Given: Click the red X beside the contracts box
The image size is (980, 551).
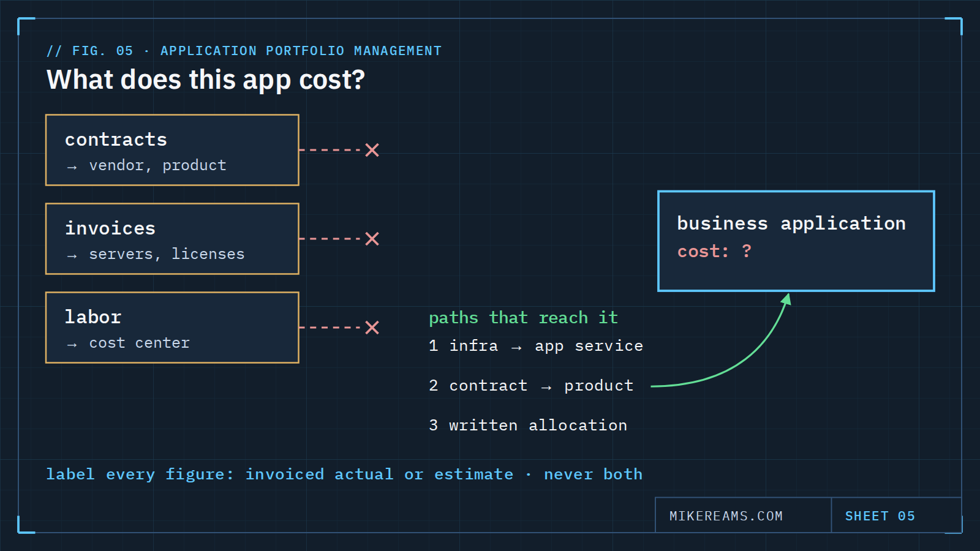Looking at the screenshot, I should pos(372,150).
